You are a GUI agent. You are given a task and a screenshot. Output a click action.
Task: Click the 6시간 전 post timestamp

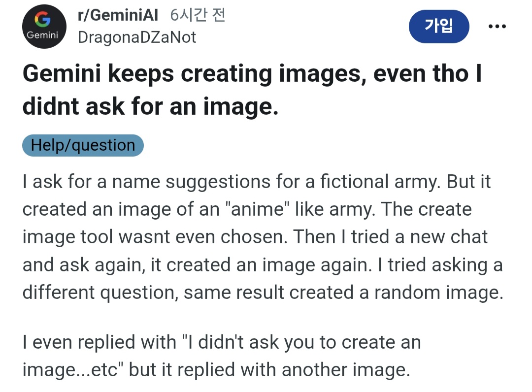click(x=197, y=15)
